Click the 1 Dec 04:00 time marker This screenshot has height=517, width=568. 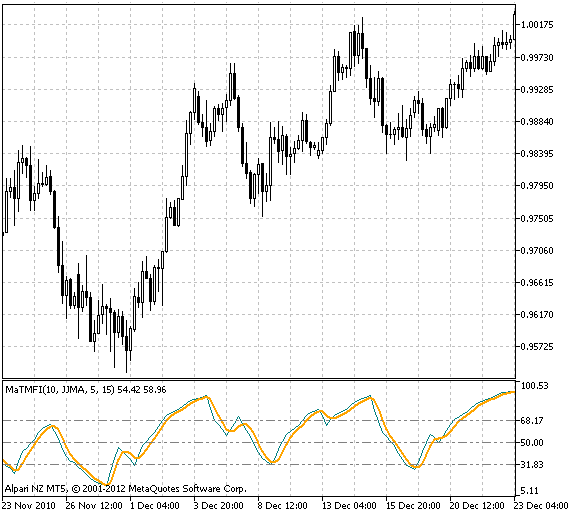pyautogui.click(x=155, y=505)
